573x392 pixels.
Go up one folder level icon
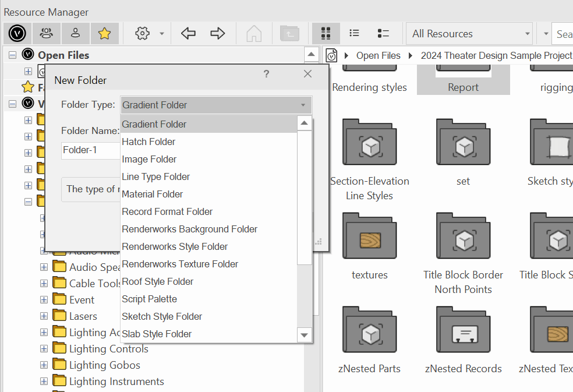pos(289,33)
